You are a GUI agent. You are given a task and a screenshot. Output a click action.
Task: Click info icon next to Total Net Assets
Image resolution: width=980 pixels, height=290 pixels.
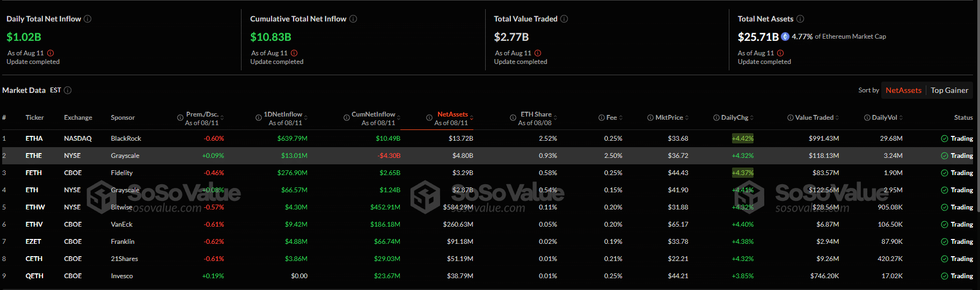click(x=800, y=19)
